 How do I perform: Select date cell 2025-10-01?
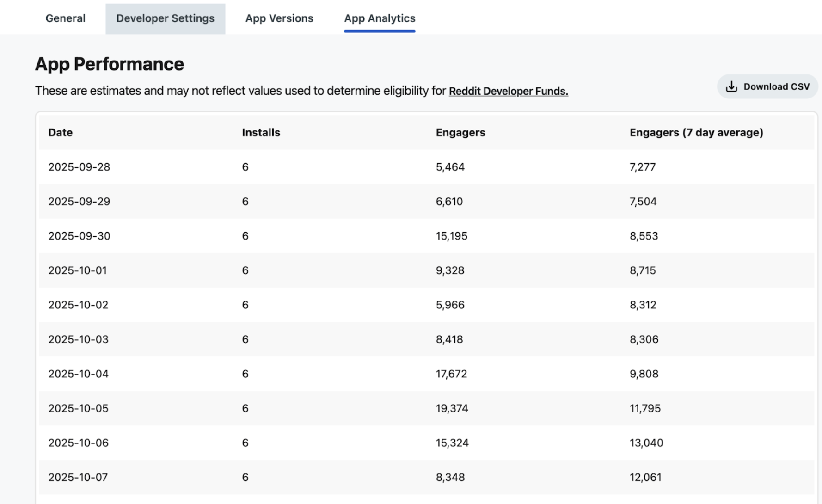point(78,270)
